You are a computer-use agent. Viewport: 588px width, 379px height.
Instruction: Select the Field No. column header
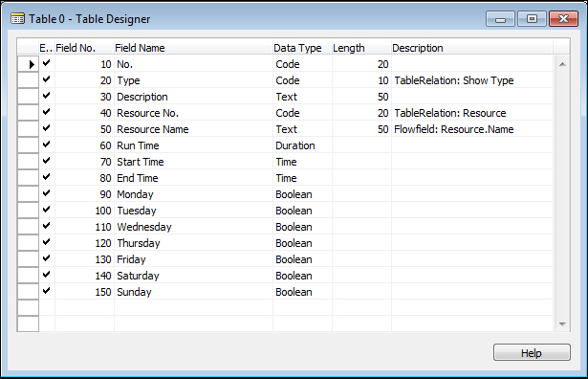click(84, 48)
